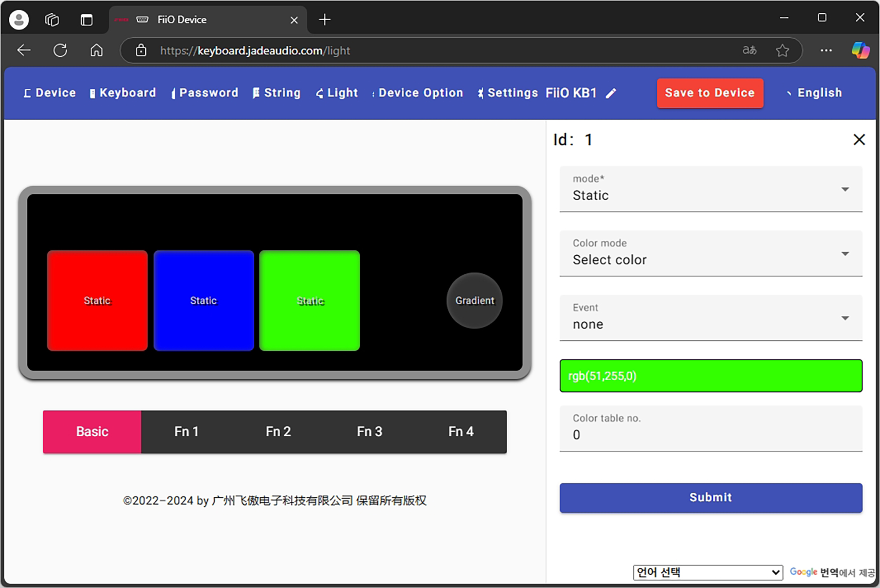The height and width of the screenshot is (588, 880).
Task: Open the Device Option menu item
Action: (x=420, y=93)
